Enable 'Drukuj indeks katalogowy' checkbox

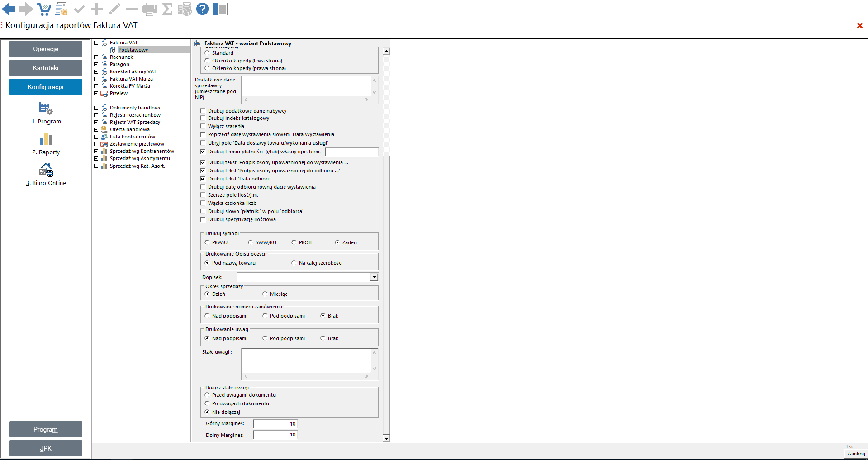[203, 119]
